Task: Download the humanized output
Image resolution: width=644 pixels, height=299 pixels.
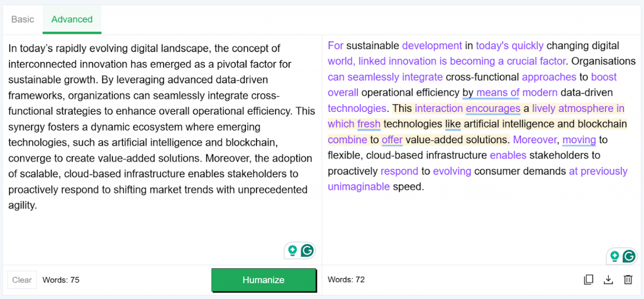Action: (x=608, y=280)
